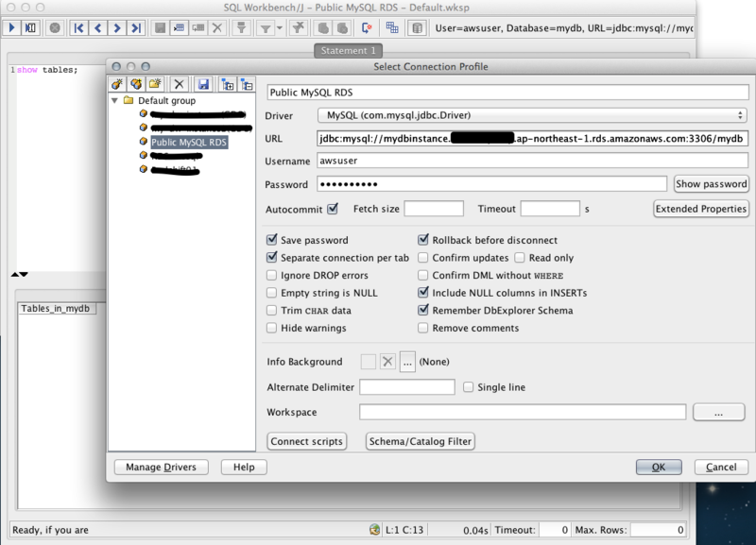Enable Confirm DML without WHERE
The width and height of the screenshot is (756, 545).
point(422,275)
